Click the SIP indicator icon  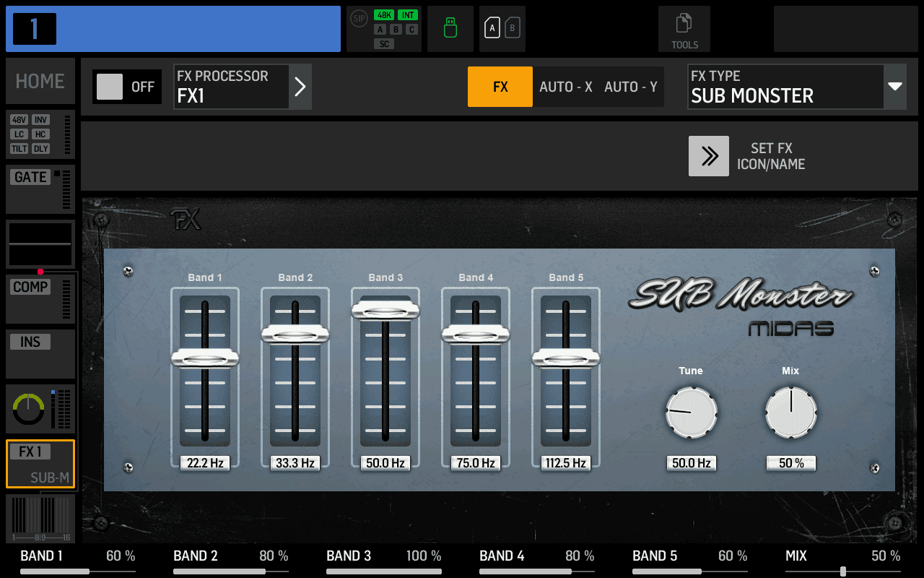359,19
